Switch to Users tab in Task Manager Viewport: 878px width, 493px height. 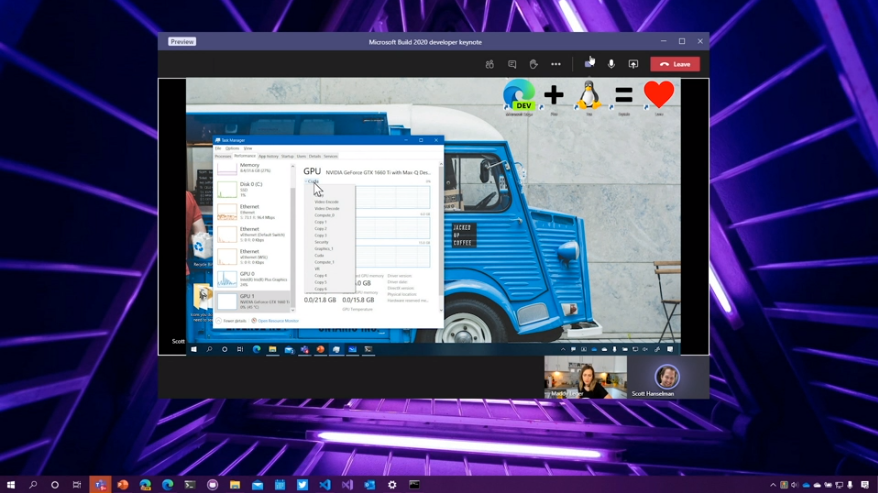[x=301, y=156]
